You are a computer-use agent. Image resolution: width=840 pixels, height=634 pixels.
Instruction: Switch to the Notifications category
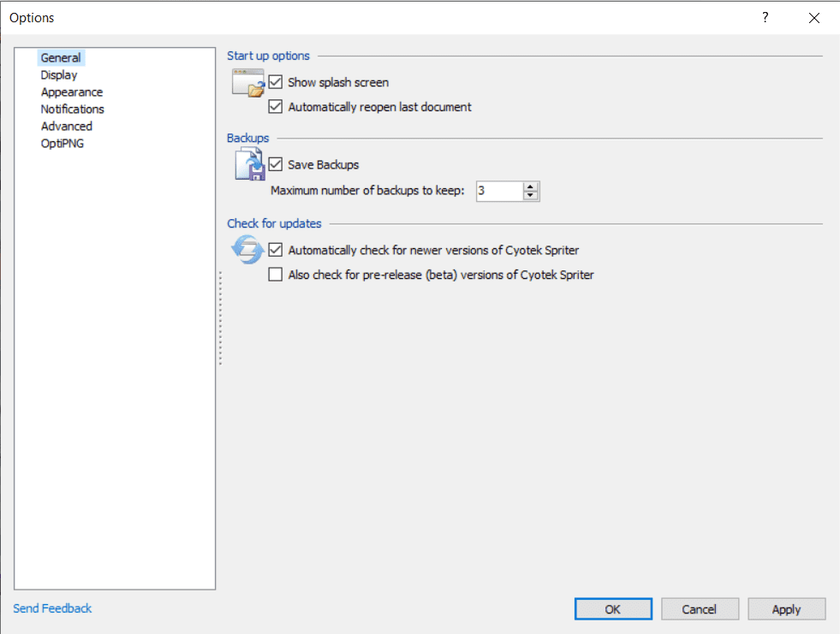pos(73,110)
